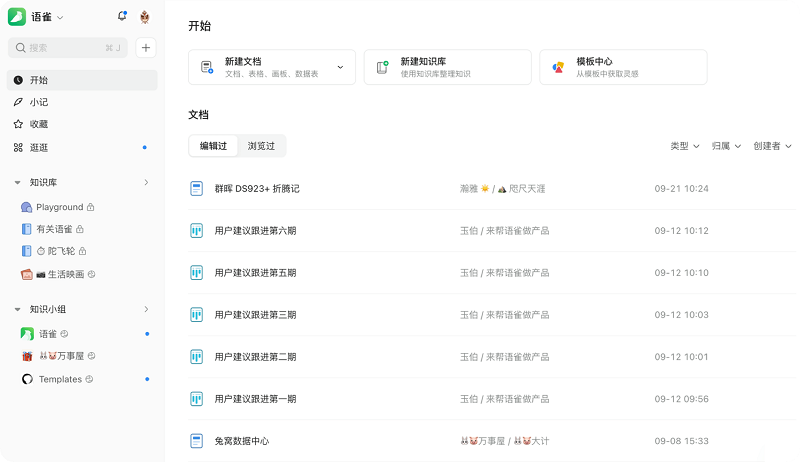Click the notification bell icon
This screenshot has width=800, height=462.
(x=122, y=17)
